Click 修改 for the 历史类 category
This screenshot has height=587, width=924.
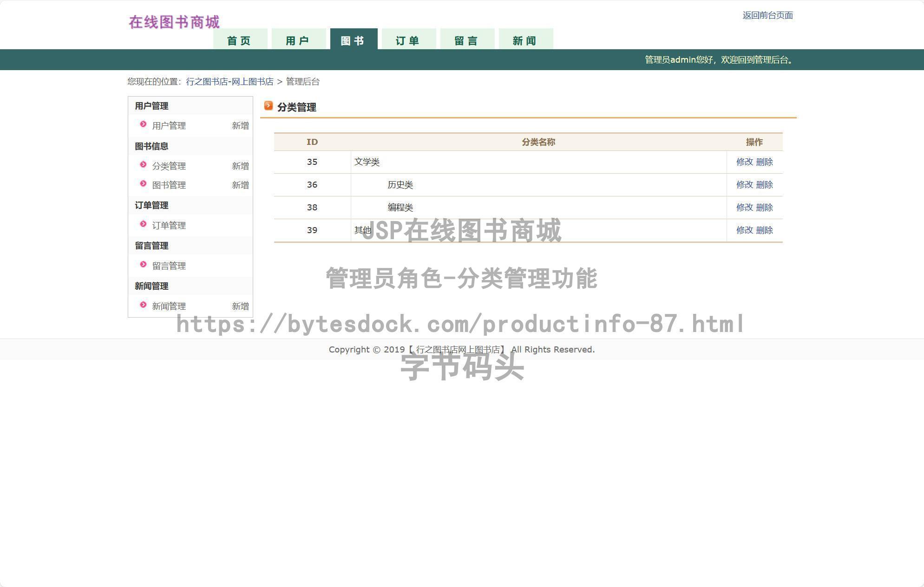(x=745, y=185)
